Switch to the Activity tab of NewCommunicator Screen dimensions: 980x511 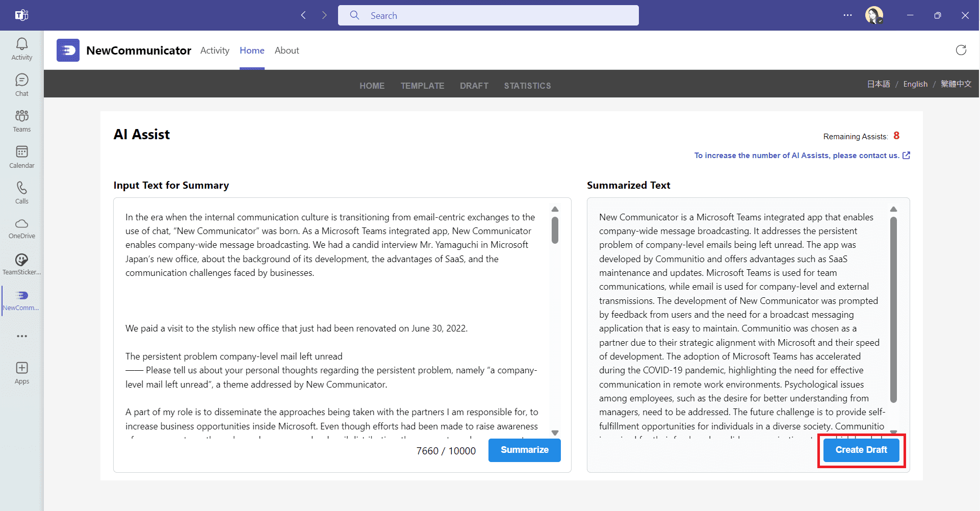pyautogui.click(x=215, y=50)
